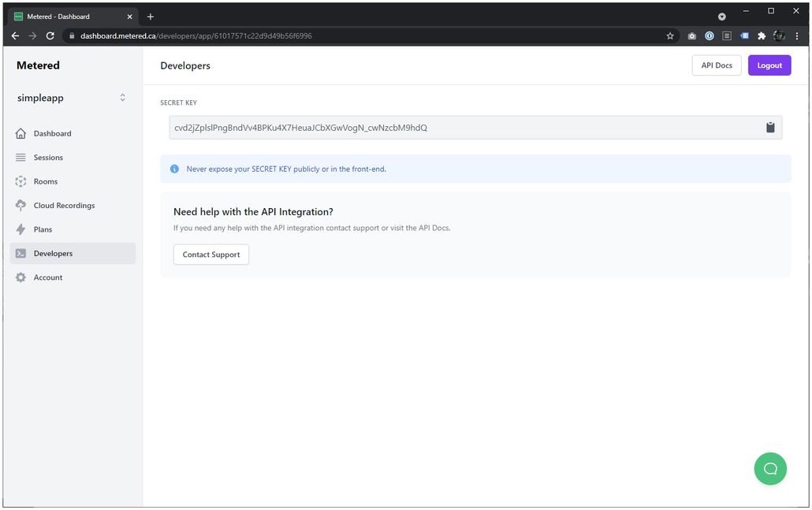The height and width of the screenshot is (510, 812).
Task: Open a new browser tab
Action: click(x=150, y=17)
